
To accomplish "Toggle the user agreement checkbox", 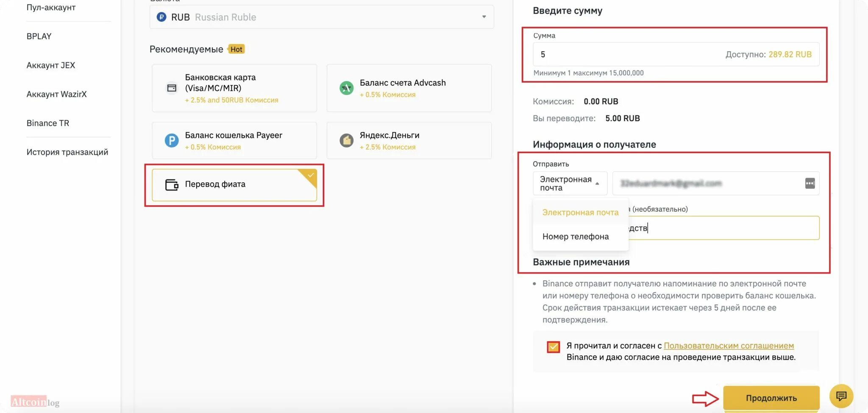I will (553, 347).
